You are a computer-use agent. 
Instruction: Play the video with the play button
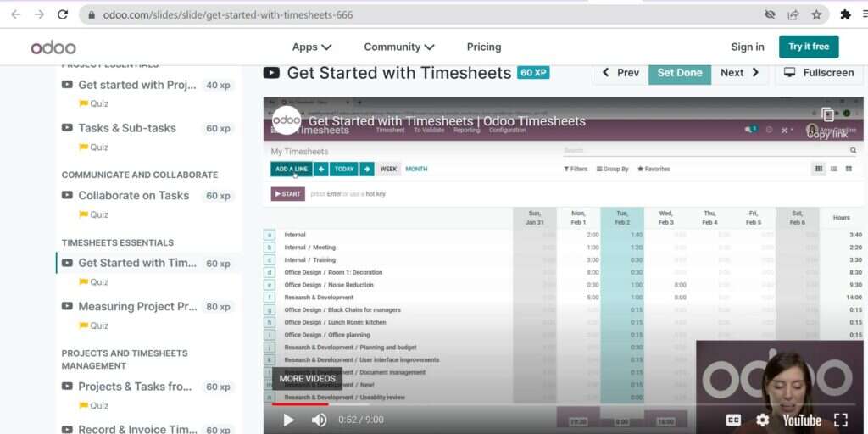288,420
